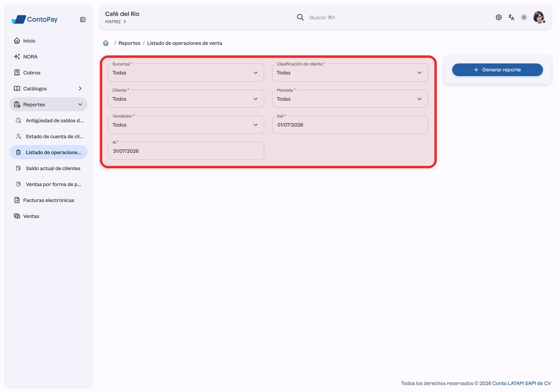This screenshot has width=559, height=392.
Task: Click the Ventas sidebar icon
Action: pyautogui.click(x=17, y=216)
